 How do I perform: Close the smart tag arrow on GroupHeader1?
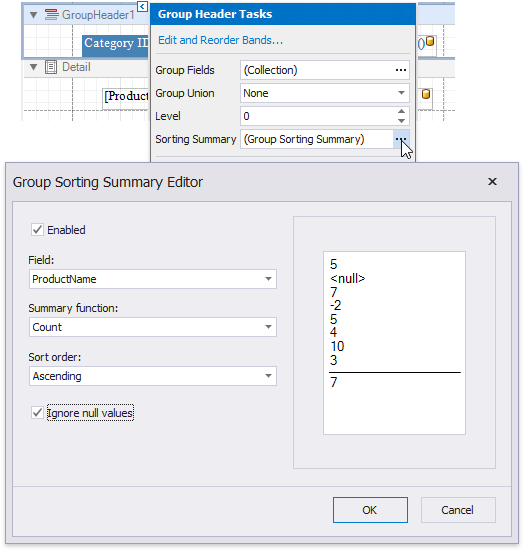pos(142,6)
